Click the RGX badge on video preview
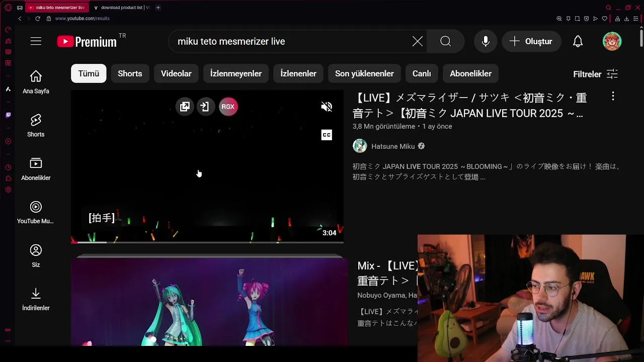The width and height of the screenshot is (644, 362). (x=228, y=107)
